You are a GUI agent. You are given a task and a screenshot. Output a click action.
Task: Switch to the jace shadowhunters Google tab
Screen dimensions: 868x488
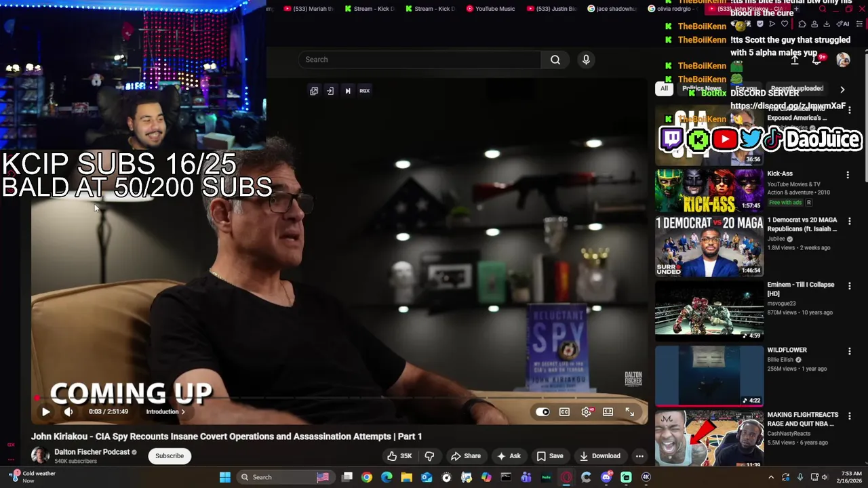click(x=612, y=9)
